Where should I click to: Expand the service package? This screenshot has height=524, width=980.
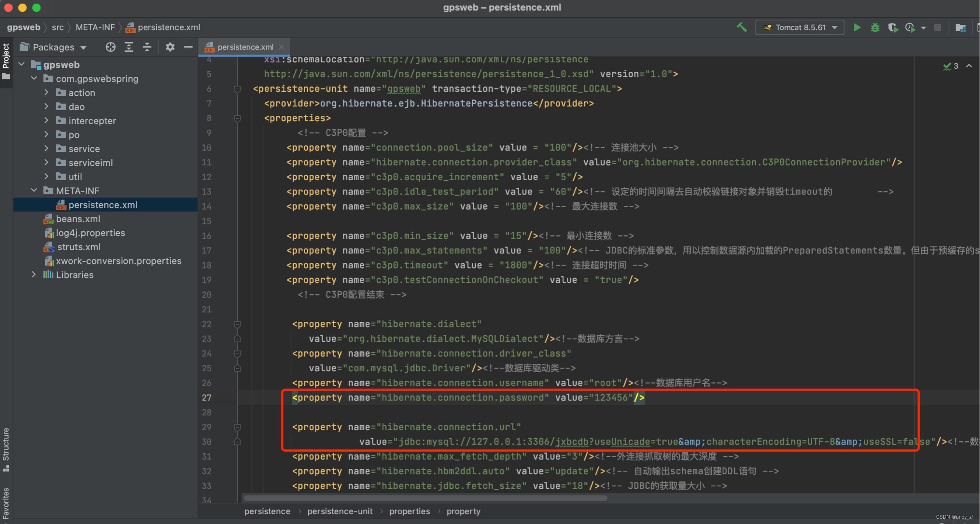pyautogui.click(x=46, y=148)
